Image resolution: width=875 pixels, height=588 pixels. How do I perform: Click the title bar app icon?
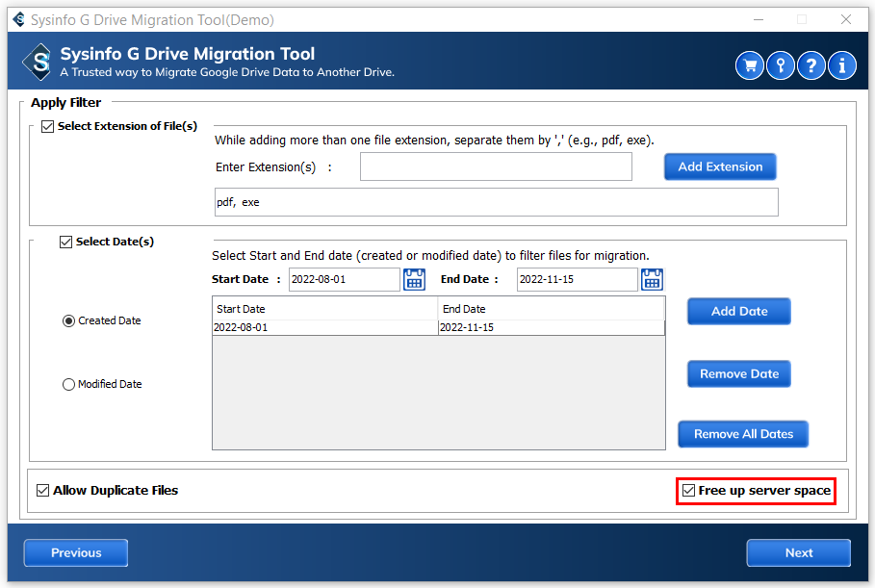18,19
